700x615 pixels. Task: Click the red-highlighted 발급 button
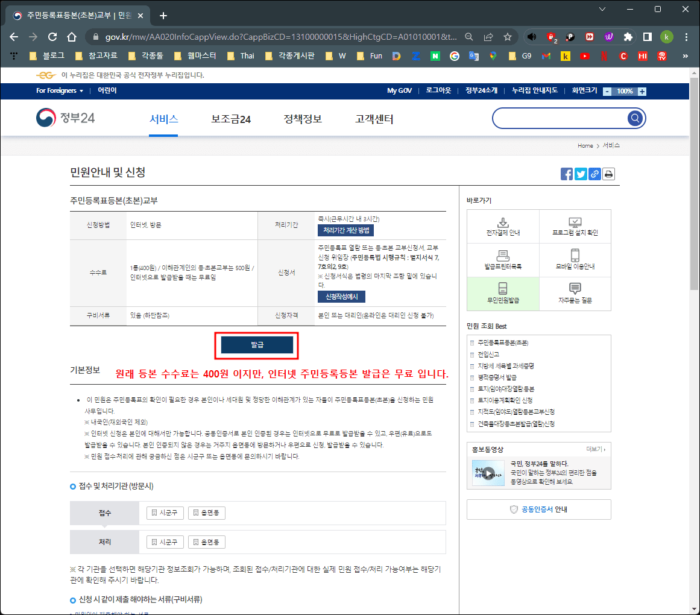(257, 344)
